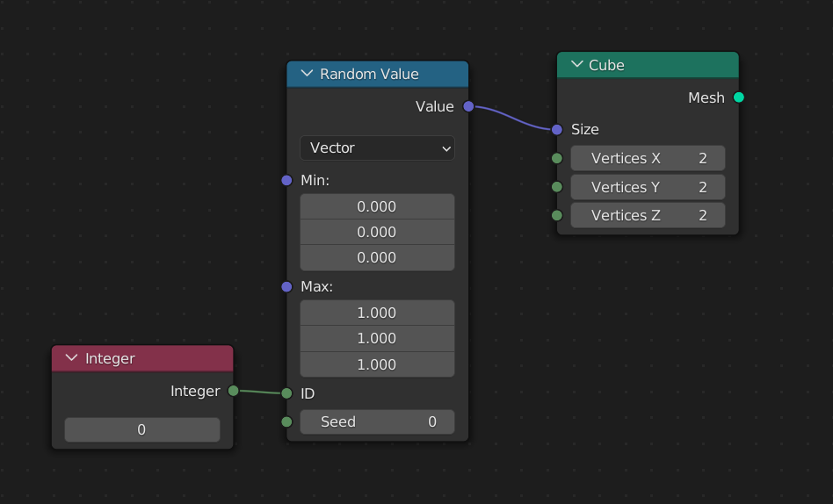Click the Seed input socket

286,421
